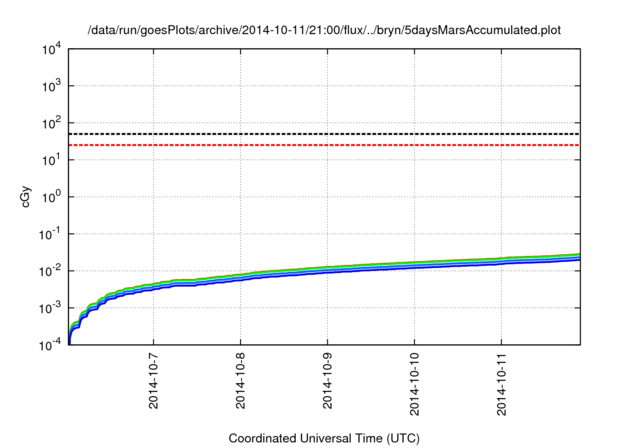Click the 2014-10-8 date tick label
Viewport: 640px width, 448px height.
(x=240, y=381)
